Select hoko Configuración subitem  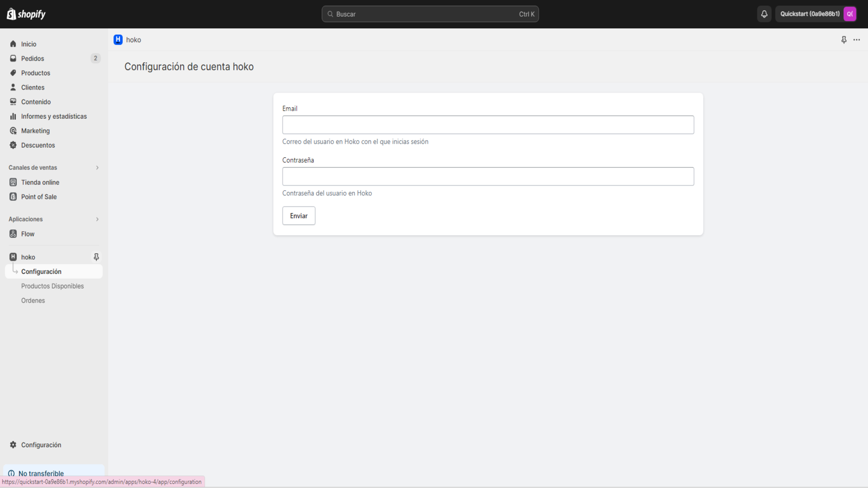(54, 272)
